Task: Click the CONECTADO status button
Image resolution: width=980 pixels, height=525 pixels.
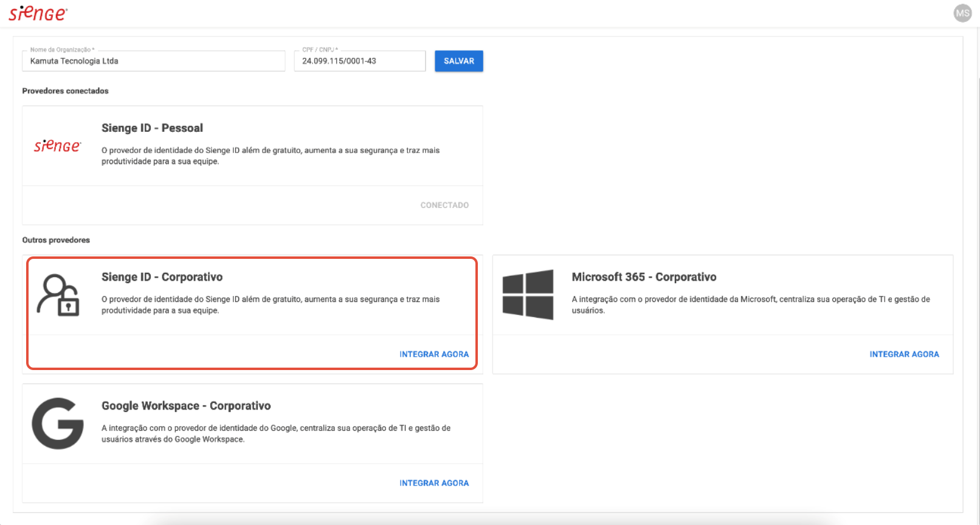Action: 444,205
